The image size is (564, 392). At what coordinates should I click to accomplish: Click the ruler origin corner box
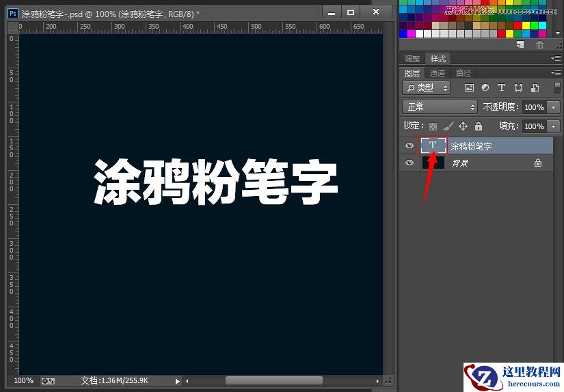pos(13,27)
